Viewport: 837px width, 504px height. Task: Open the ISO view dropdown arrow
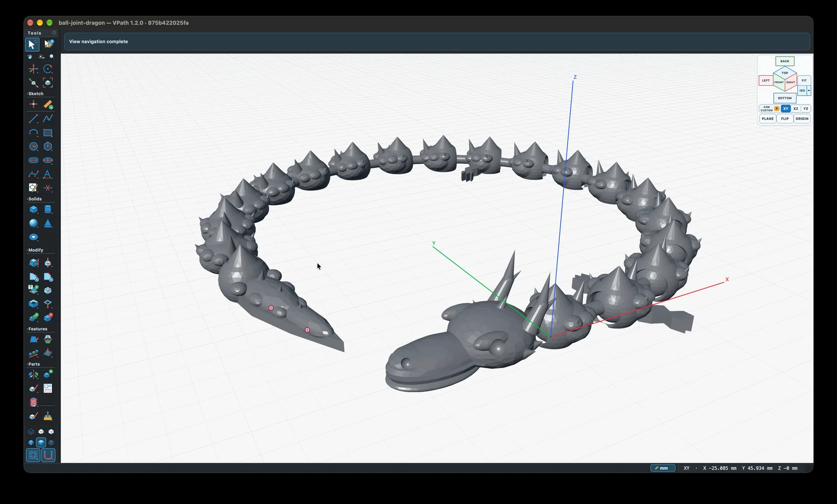(x=809, y=90)
